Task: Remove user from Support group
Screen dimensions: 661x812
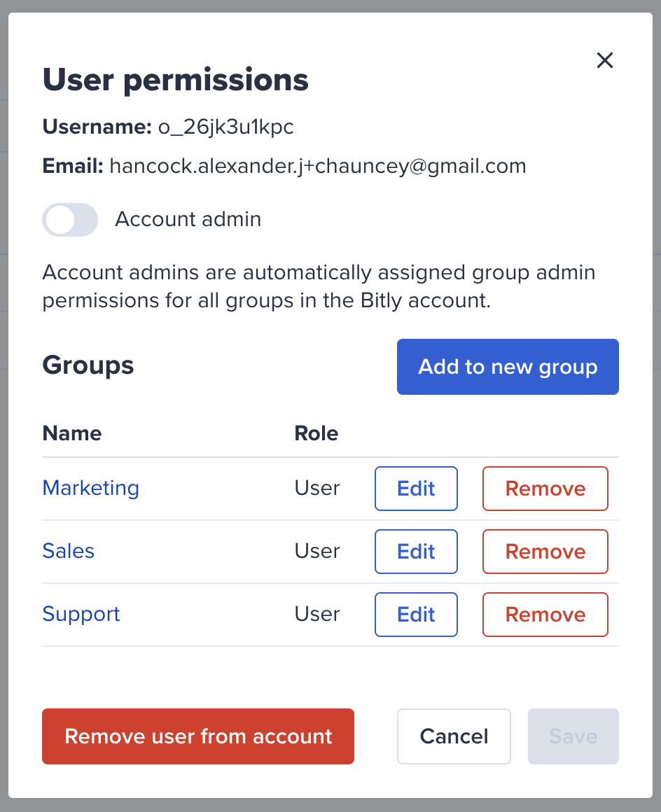Action: click(x=545, y=615)
